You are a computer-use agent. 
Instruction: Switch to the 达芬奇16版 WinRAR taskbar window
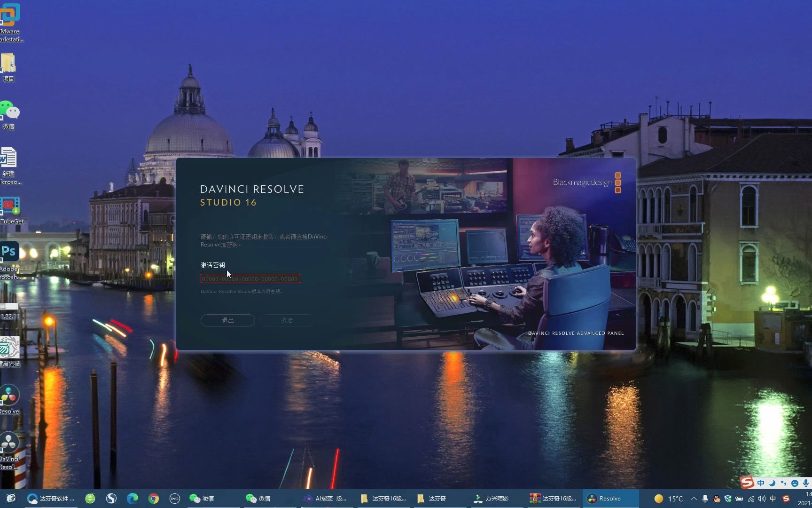553,499
